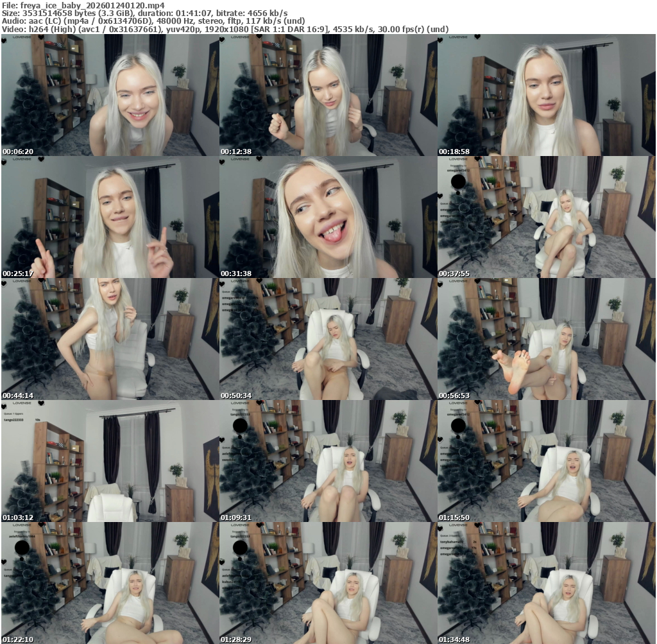The width and height of the screenshot is (657, 644).
Task: Select the empty-chair thumbnail at 01:03:12
Action: [110, 461]
